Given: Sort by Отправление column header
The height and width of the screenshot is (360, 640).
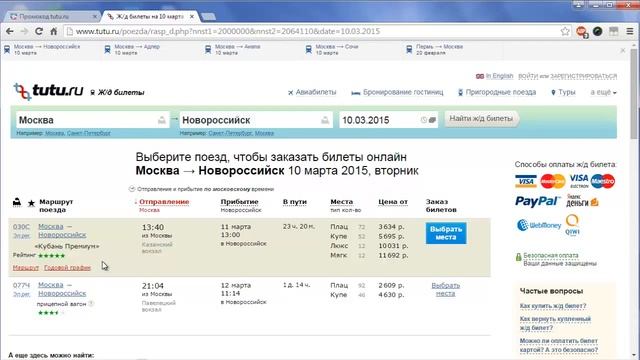Looking at the screenshot, I should pyautogui.click(x=164, y=202).
